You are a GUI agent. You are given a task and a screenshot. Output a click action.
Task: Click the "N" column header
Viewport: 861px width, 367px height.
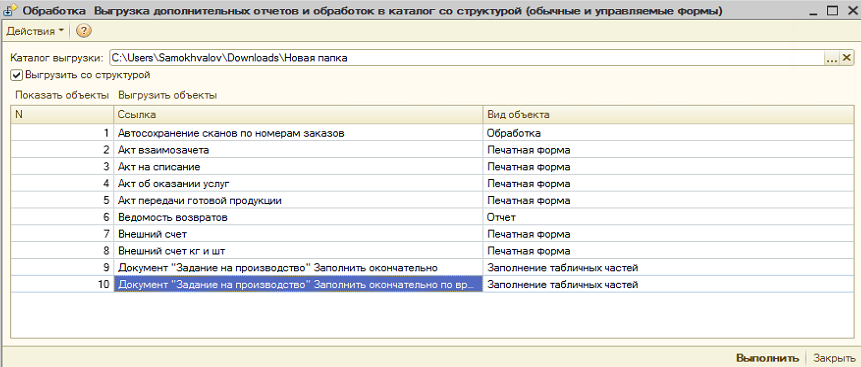click(x=62, y=115)
